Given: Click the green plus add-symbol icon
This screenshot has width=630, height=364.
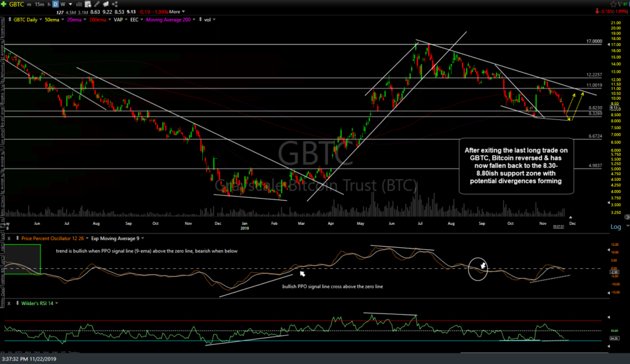Looking at the screenshot, I should [3, 4].
